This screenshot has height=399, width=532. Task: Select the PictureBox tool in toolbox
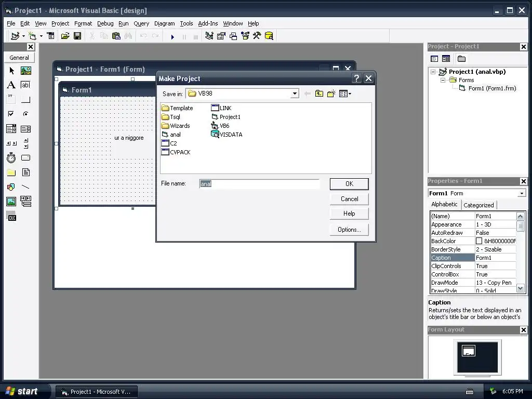(26, 71)
